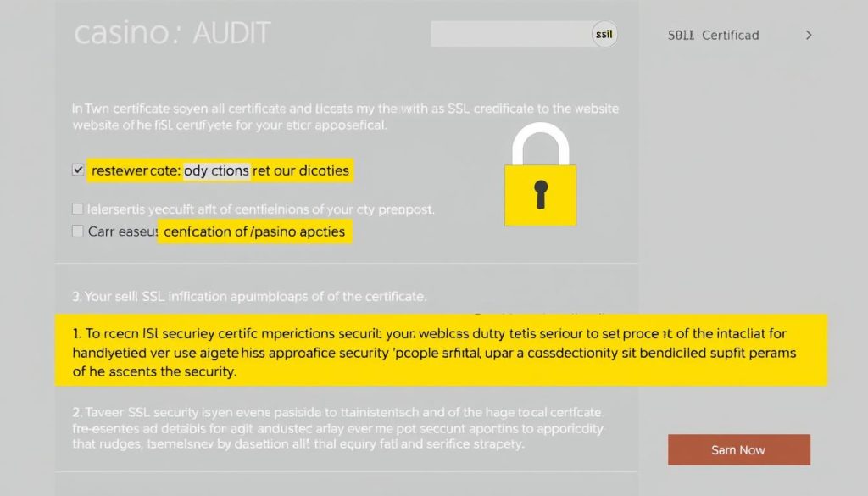Click the yellow padlock icon
This screenshot has width=868, height=496.
540,195
